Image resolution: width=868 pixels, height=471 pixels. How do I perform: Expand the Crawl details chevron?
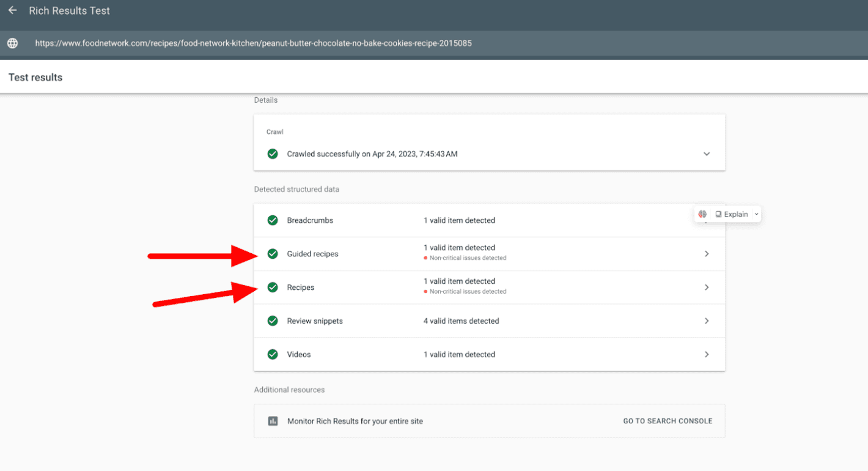(707, 154)
